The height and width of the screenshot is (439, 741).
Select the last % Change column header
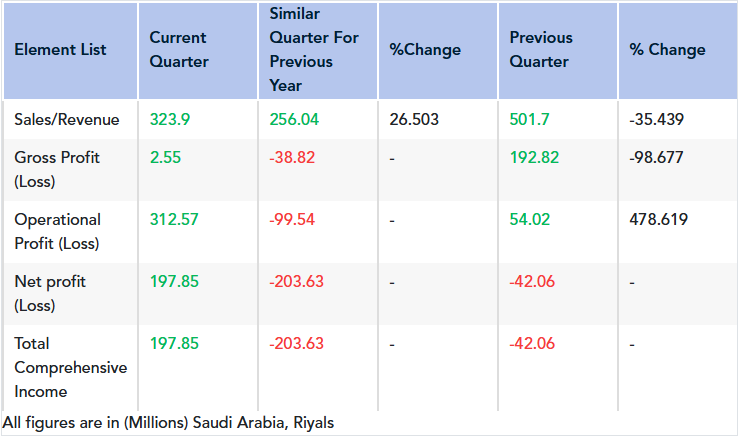(667, 50)
